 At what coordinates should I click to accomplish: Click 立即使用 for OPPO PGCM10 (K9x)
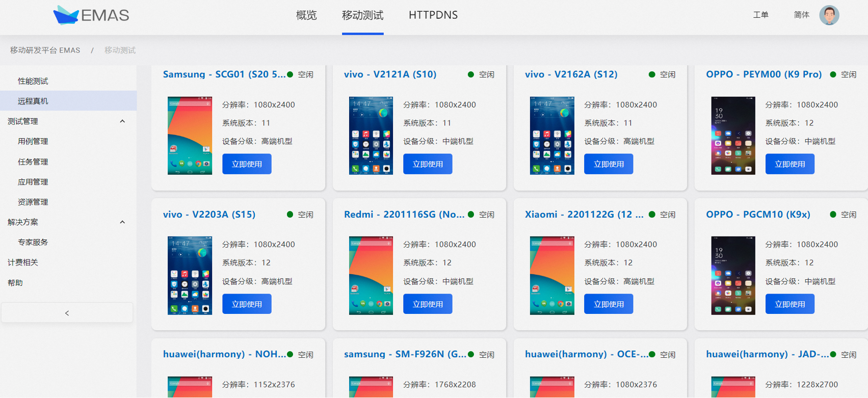coord(790,304)
